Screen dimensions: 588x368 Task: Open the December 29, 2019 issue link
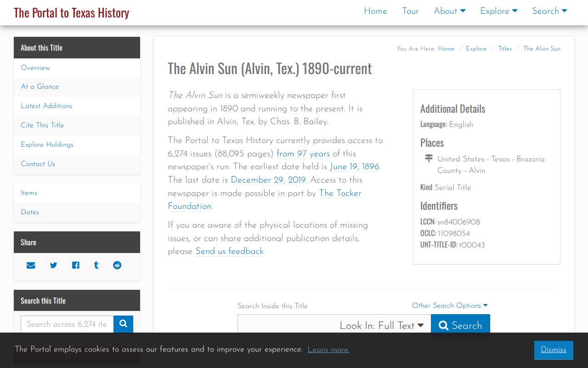click(x=268, y=180)
